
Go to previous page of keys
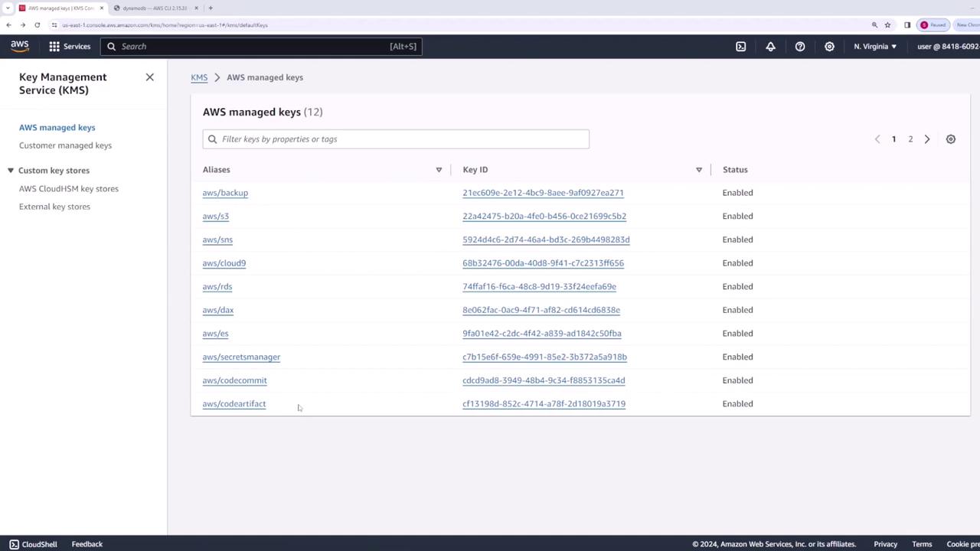877,139
